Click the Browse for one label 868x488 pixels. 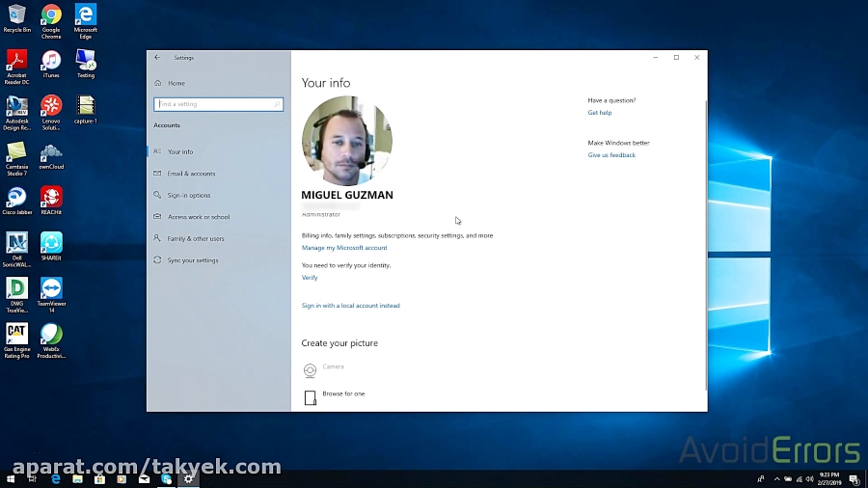coord(343,393)
